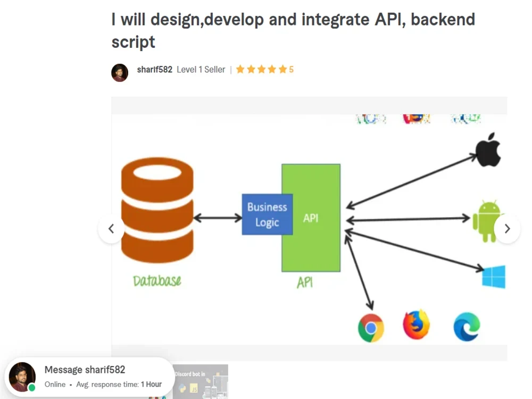532x399 pixels.
Task: Click the Windows logo icon
Action: tap(493, 276)
